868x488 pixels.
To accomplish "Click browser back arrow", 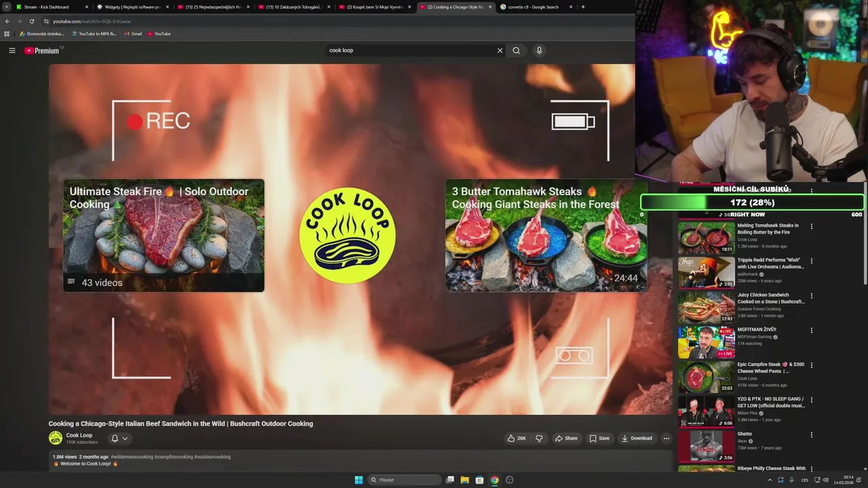I will tap(7, 21).
